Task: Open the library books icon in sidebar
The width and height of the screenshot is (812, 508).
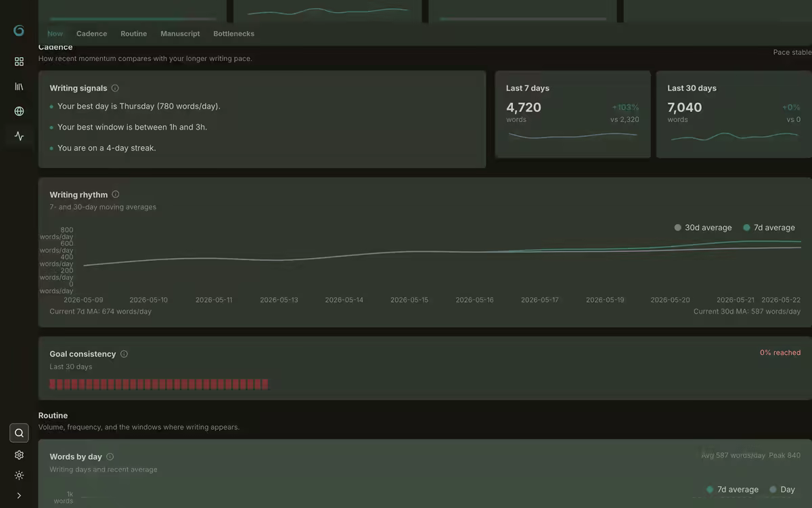Action: pos(19,87)
